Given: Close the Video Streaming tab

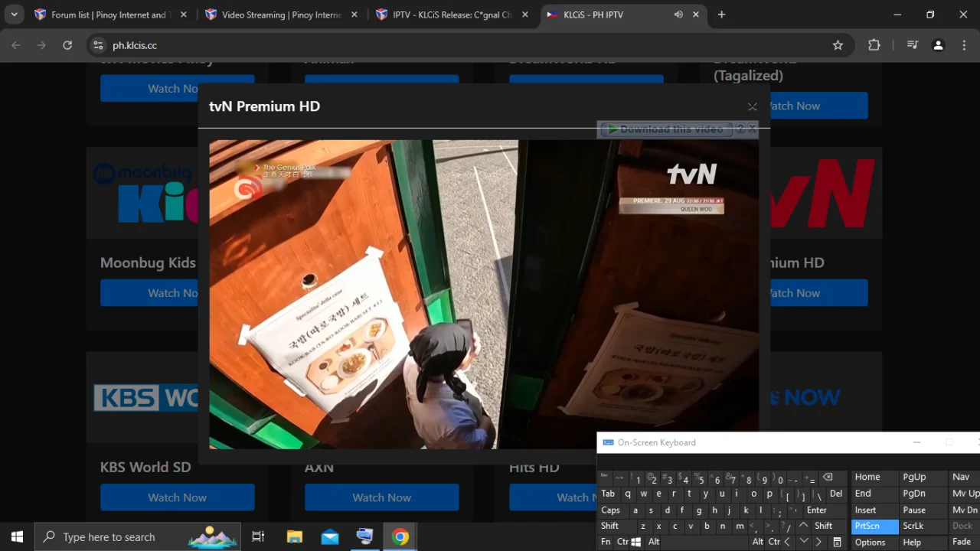Looking at the screenshot, I should [x=354, y=15].
